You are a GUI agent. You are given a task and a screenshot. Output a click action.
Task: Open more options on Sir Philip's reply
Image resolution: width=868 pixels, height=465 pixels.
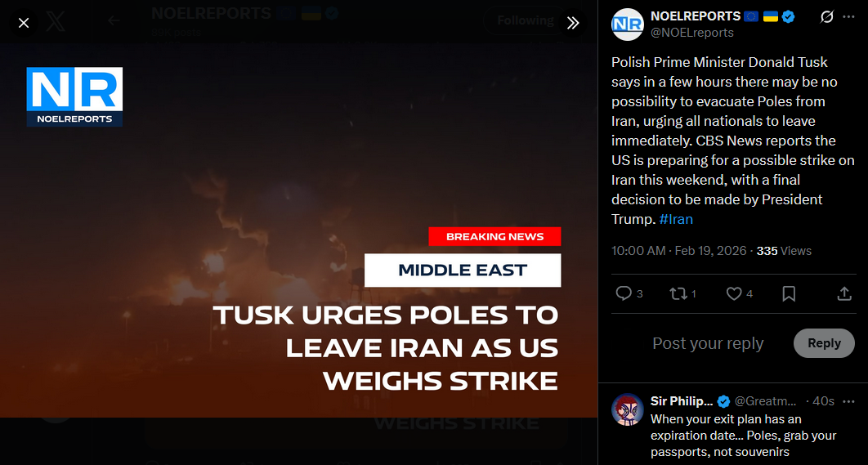(848, 401)
